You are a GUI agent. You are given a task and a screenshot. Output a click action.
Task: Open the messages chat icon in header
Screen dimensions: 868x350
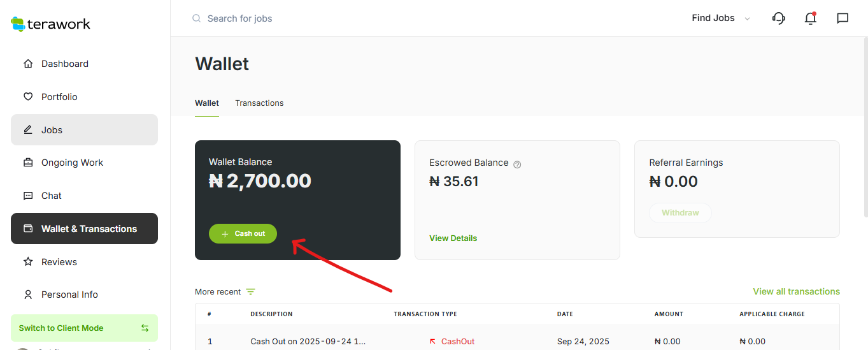coord(843,18)
